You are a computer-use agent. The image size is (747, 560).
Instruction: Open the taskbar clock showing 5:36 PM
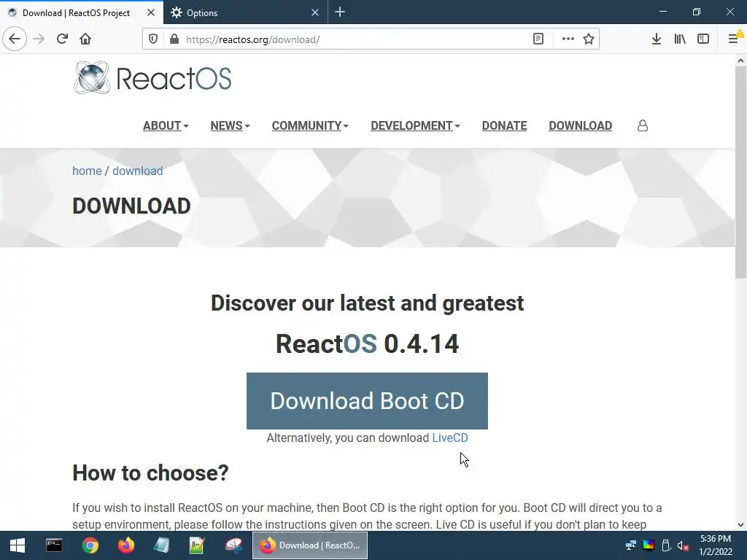[x=715, y=545]
